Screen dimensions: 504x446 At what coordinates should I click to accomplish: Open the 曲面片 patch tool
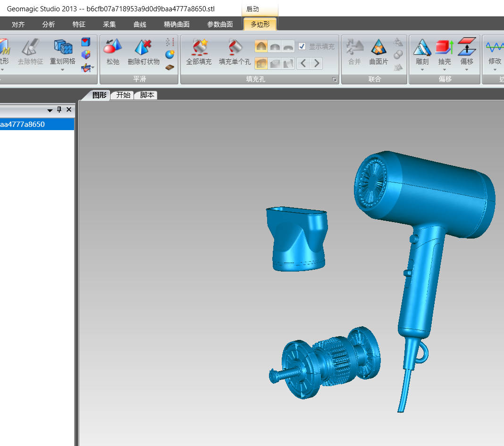[378, 51]
